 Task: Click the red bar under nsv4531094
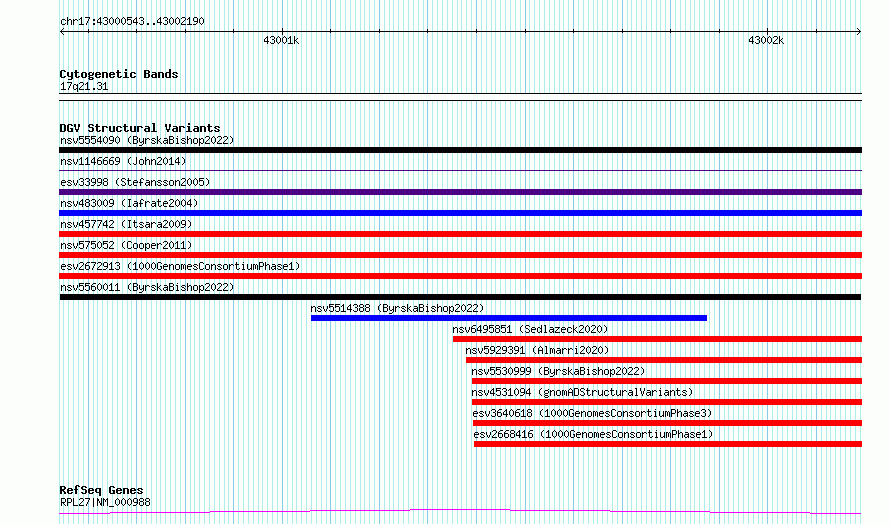[x=667, y=403]
